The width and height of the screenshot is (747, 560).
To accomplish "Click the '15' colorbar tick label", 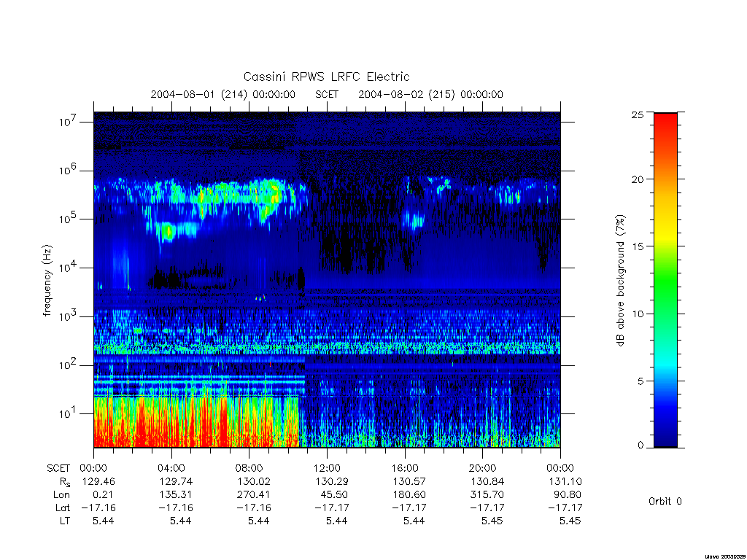I will pyautogui.click(x=638, y=246).
